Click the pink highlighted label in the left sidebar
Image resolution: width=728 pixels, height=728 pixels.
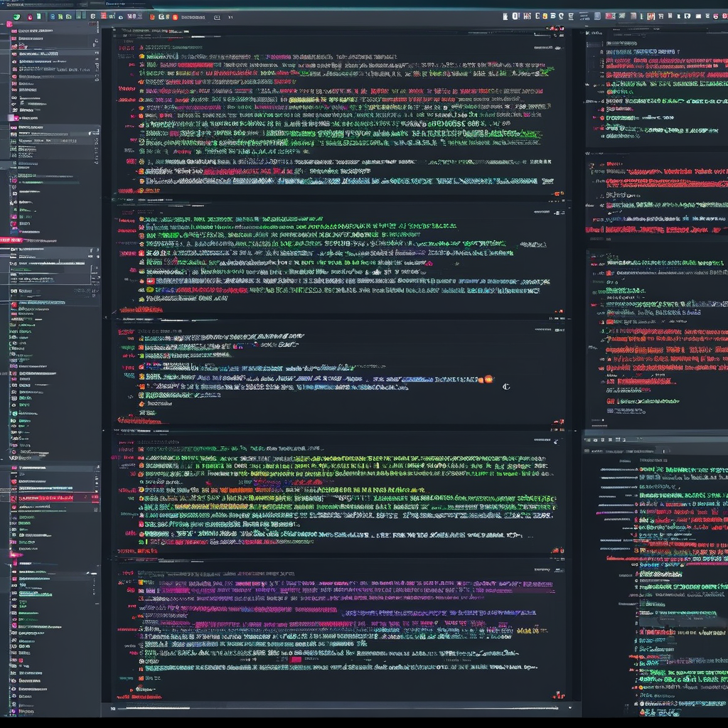pyautogui.click(x=11, y=240)
